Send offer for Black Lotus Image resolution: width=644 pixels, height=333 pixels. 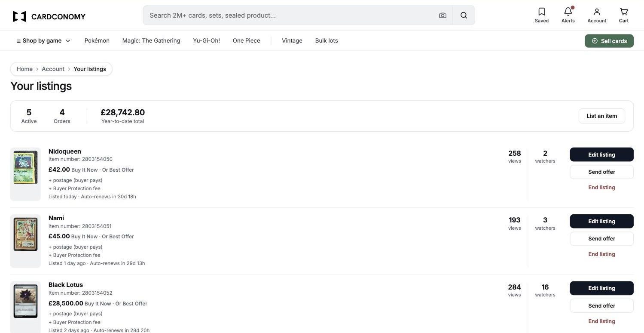click(x=601, y=305)
